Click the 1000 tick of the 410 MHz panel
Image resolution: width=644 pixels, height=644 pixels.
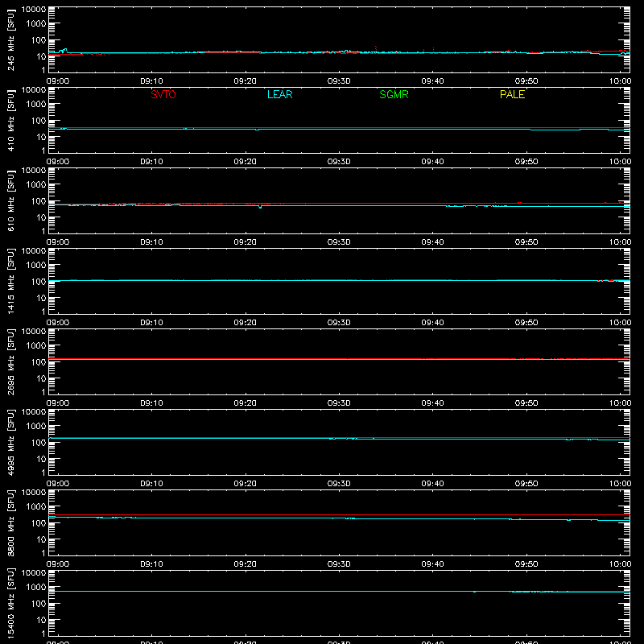(x=36, y=105)
